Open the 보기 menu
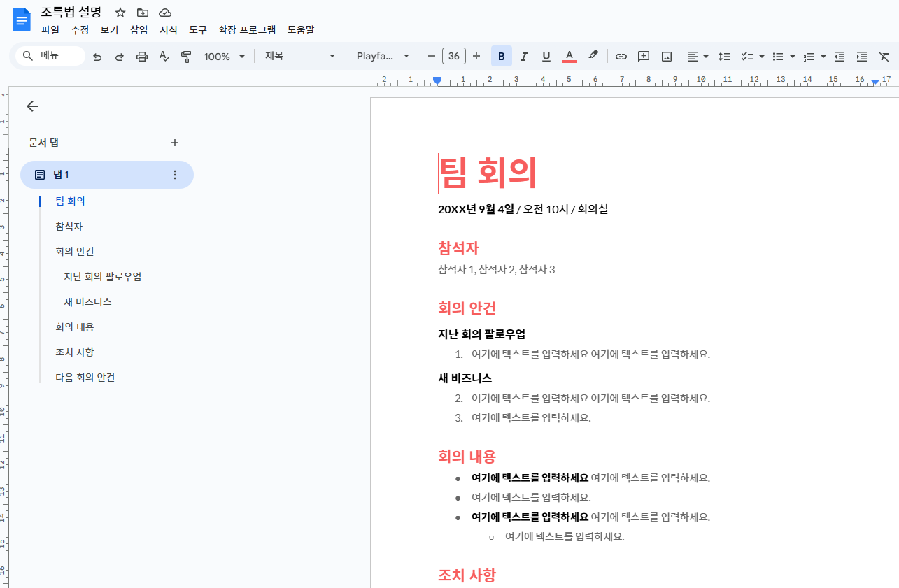The width and height of the screenshot is (899, 588). tap(109, 30)
